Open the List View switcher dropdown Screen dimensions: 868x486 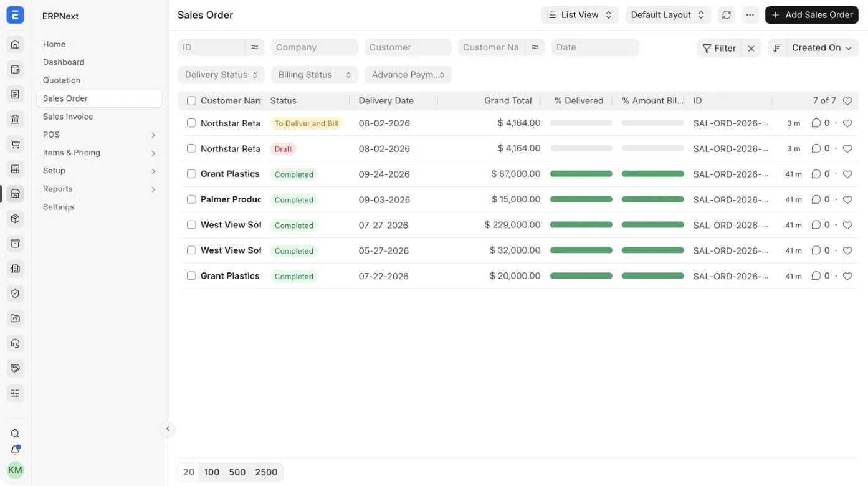[580, 15]
